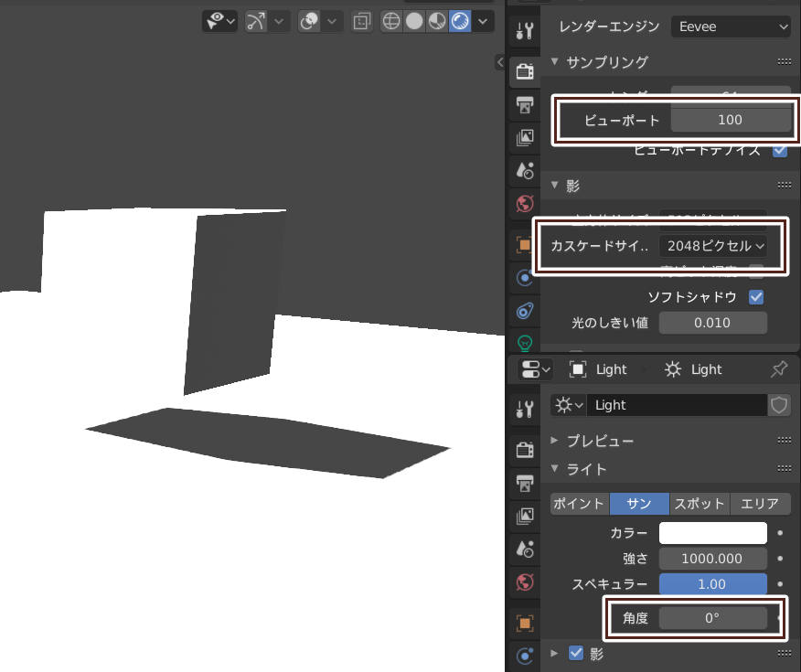Toggle the light 影 checkbox
The width and height of the screenshot is (801, 672).
(x=576, y=653)
